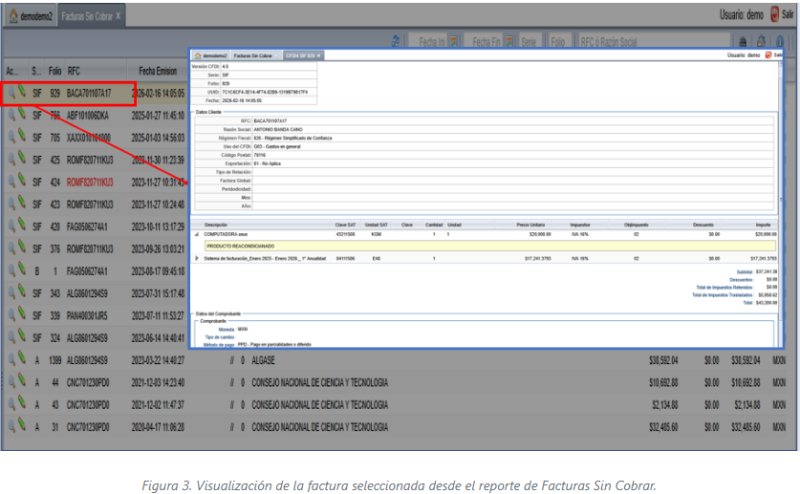Close the main Facturas Sin Cobrar tab

[x=118, y=16]
